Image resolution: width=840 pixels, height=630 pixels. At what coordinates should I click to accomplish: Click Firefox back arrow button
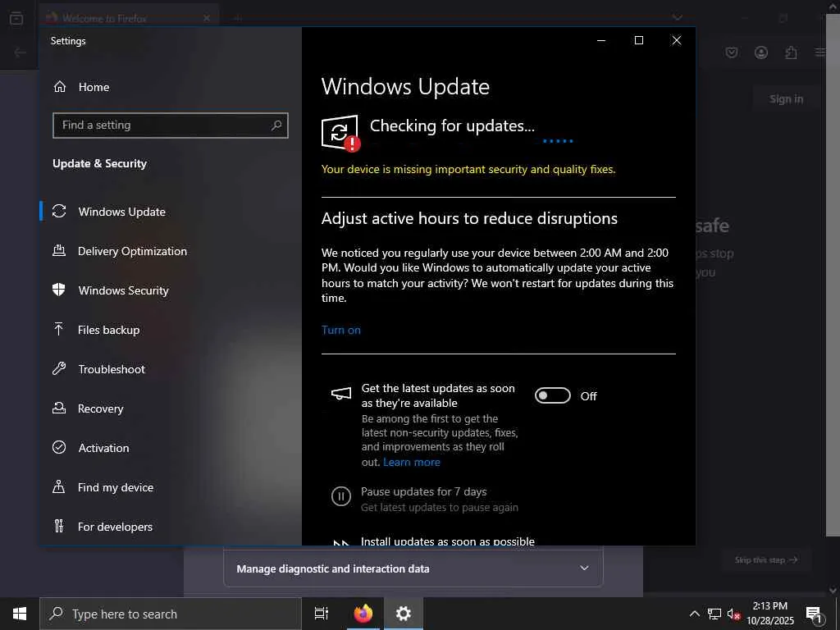[21, 52]
